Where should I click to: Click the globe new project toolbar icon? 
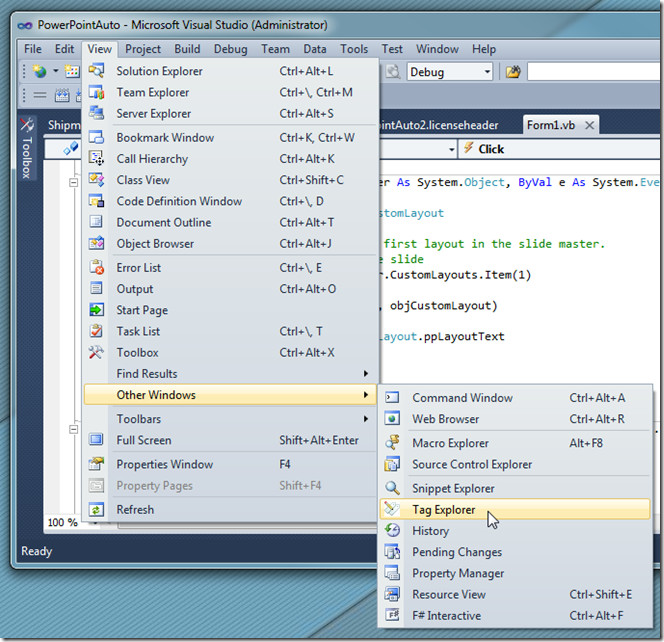[x=39, y=71]
